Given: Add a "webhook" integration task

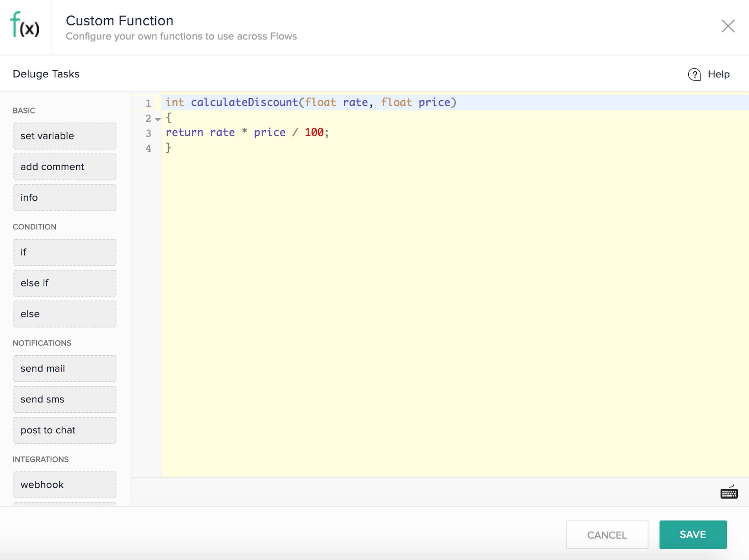Looking at the screenshot, I should pyautogui.click(x=64, y=485).
